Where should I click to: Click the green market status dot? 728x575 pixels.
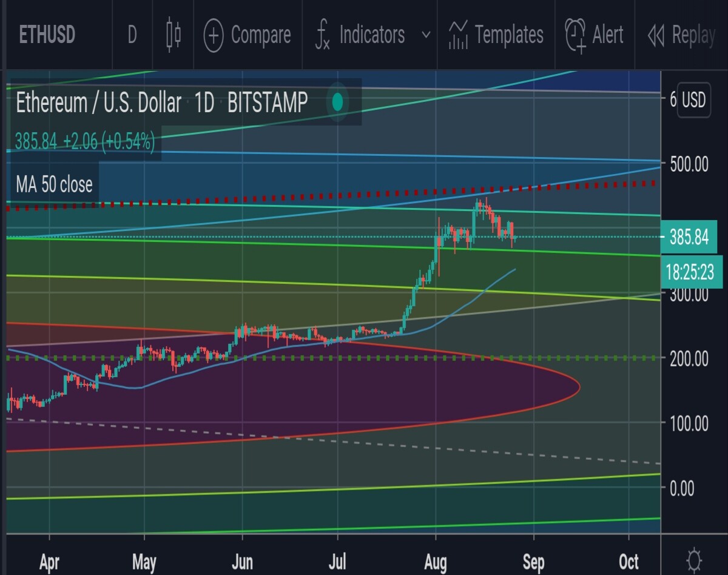[x=338, y=103]
